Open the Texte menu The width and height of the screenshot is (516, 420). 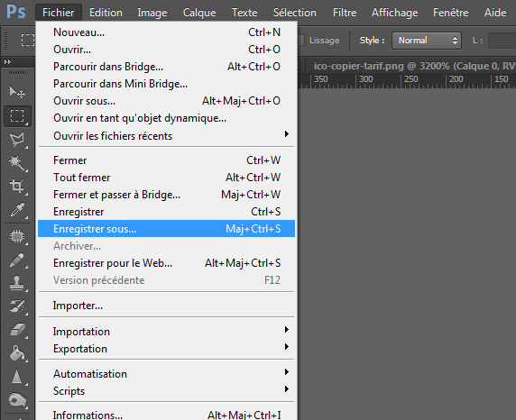coord(244,13)
